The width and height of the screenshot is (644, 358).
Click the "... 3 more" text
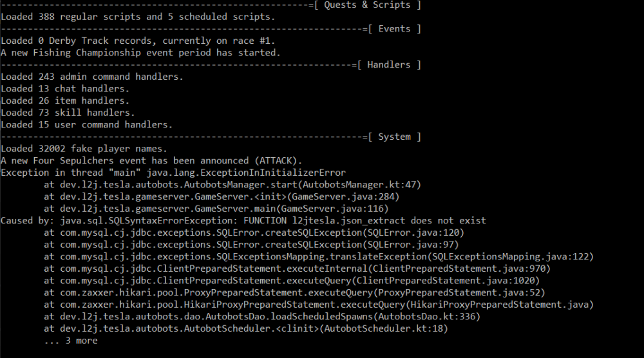pyautogui.click(x=71, y=341)
